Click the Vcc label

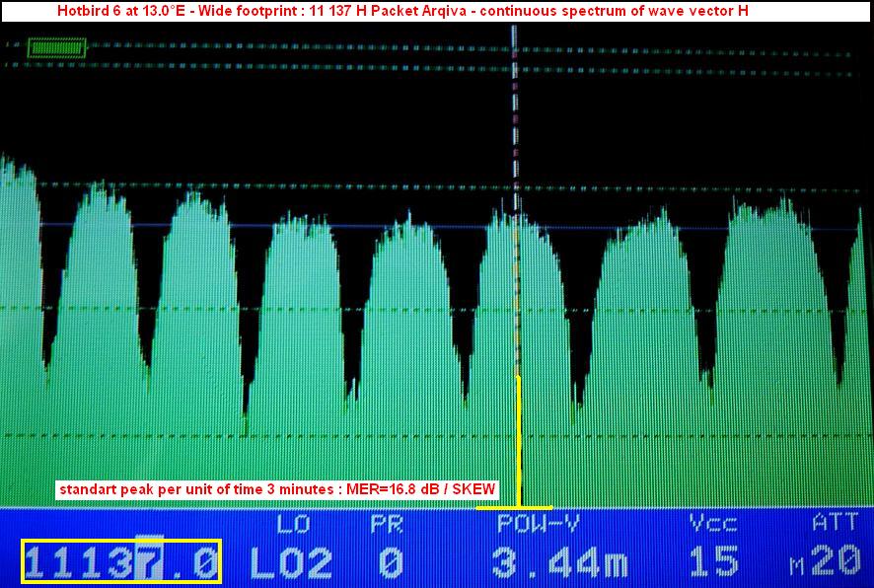712,524
